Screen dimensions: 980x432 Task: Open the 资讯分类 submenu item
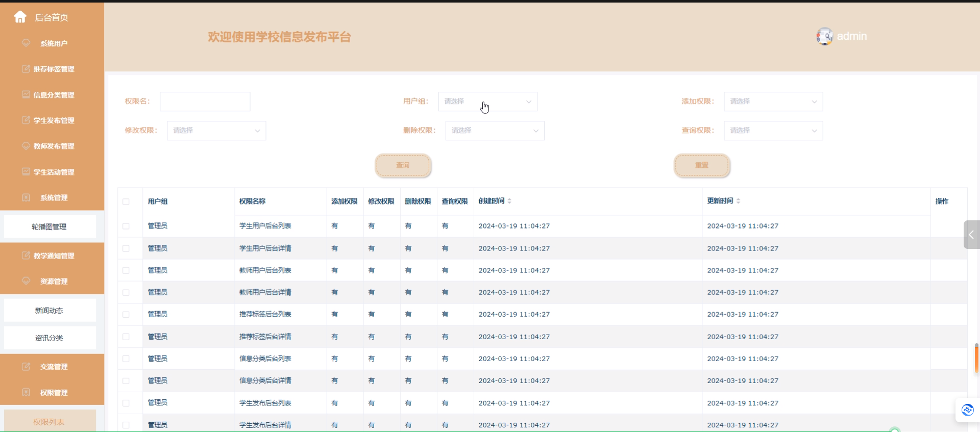[50, 338]
